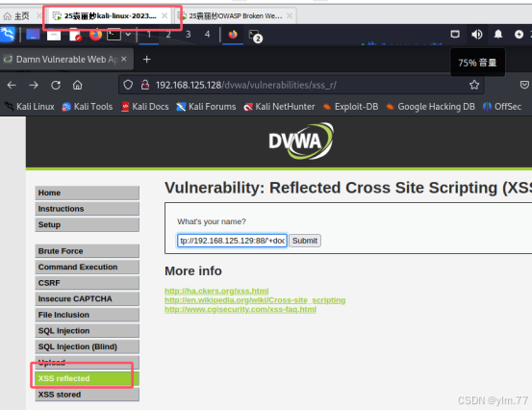Open the XSS stored page
This screenshot has width=532, height=411.
pyautogui.click(x=88, y=395)
